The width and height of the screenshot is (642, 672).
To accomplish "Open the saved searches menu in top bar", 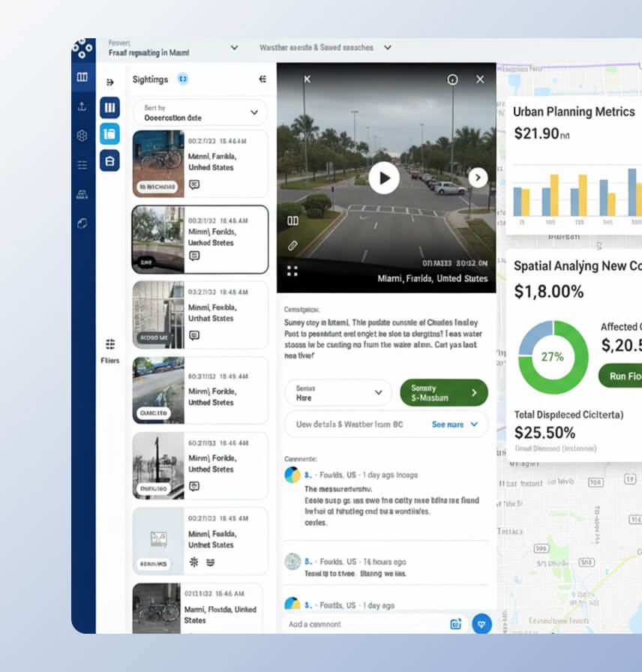I will [x=388, y=48].
